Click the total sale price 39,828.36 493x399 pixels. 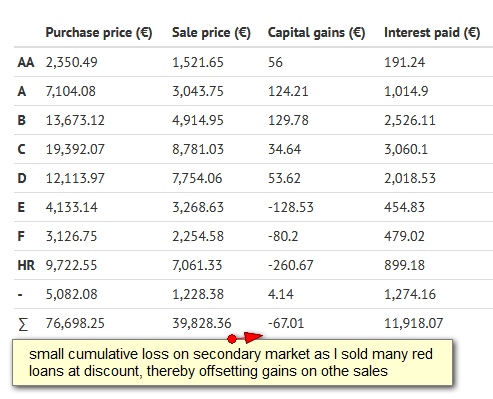[x=202, y=323]
